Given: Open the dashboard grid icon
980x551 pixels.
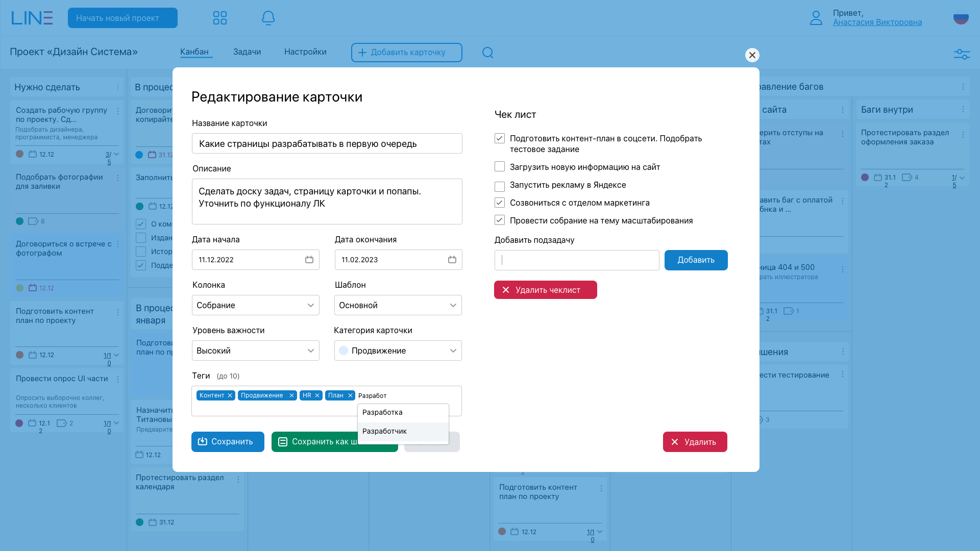Looking at the screenshot, I should [x=220, y=18].
